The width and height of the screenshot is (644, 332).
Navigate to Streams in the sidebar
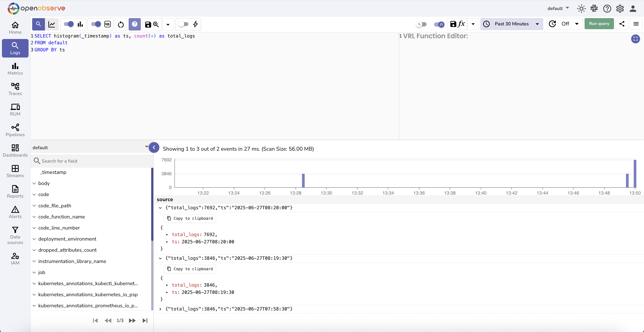[x=15, y=171]
